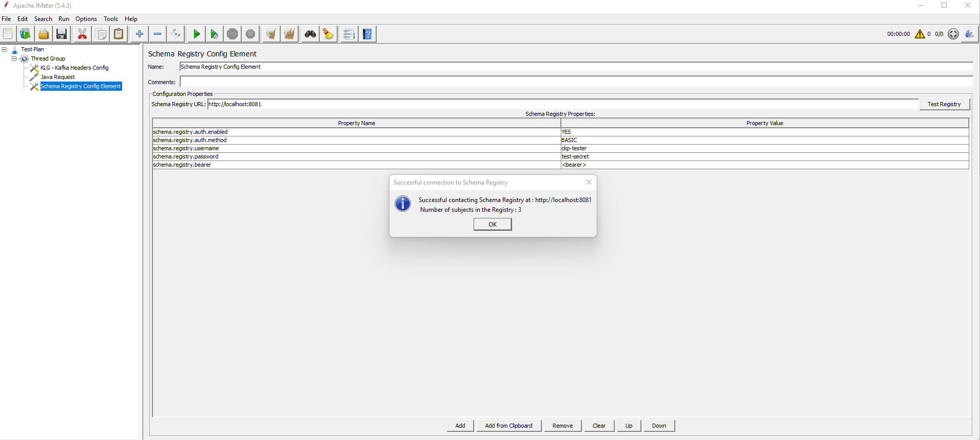Click the Up button
Image resolution: width=980 pixels, height=440 pixels.
[x=629, y=426]
